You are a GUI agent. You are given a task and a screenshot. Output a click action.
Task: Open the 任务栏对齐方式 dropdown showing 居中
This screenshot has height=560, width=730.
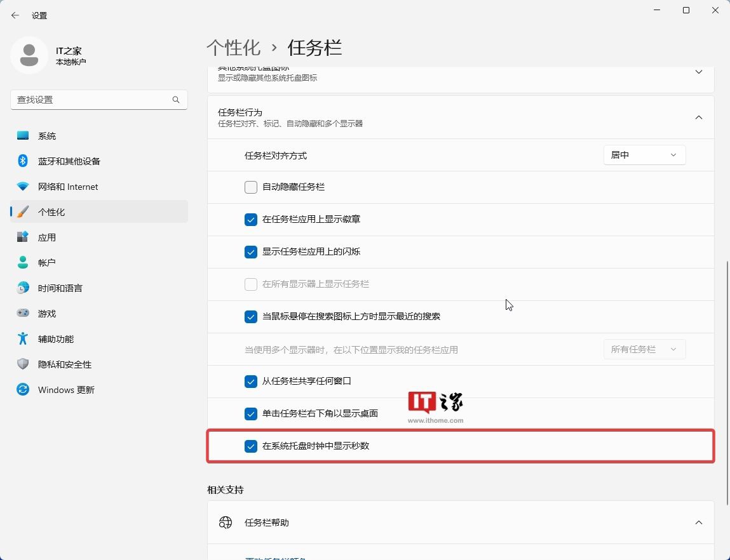pyautogui.click(x=644, y=154)
